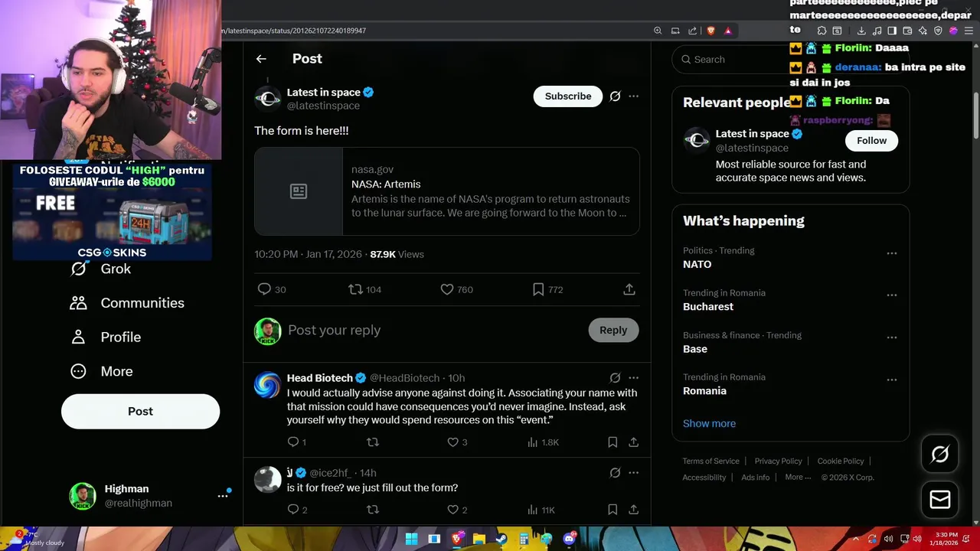Screen dimensions: 980x551
Task: Bookmark the Head Biotech reply
Action: point(612,442)
